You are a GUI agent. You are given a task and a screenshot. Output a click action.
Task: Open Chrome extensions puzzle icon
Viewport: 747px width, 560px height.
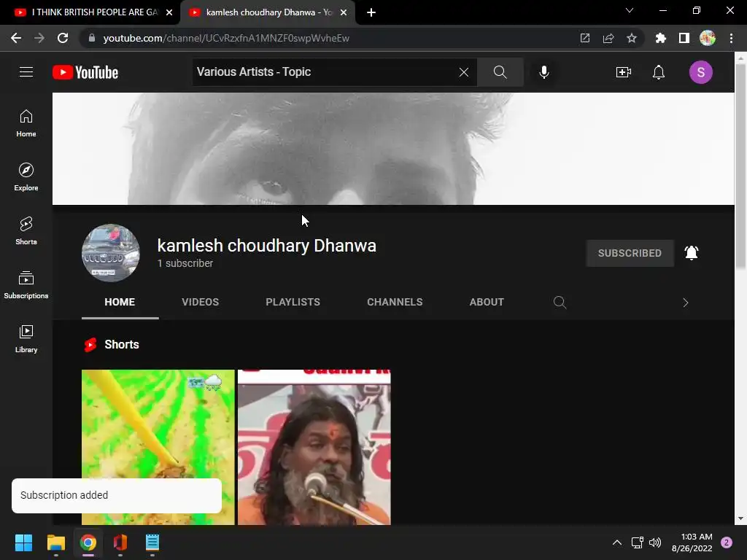[660, 38]
